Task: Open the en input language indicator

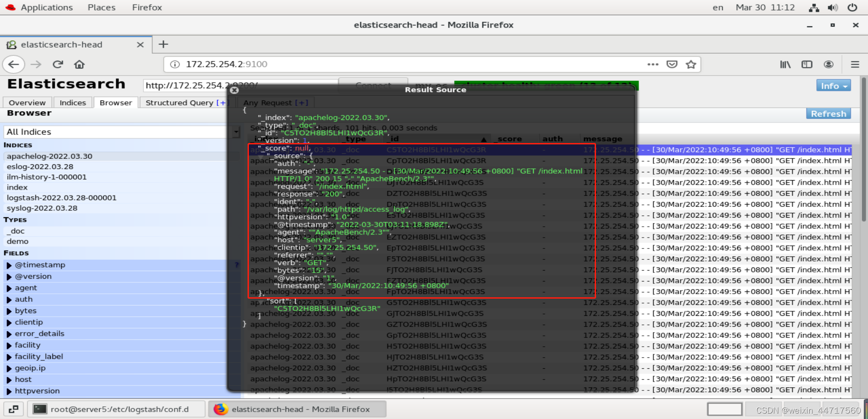Action: tap(718, 8)
